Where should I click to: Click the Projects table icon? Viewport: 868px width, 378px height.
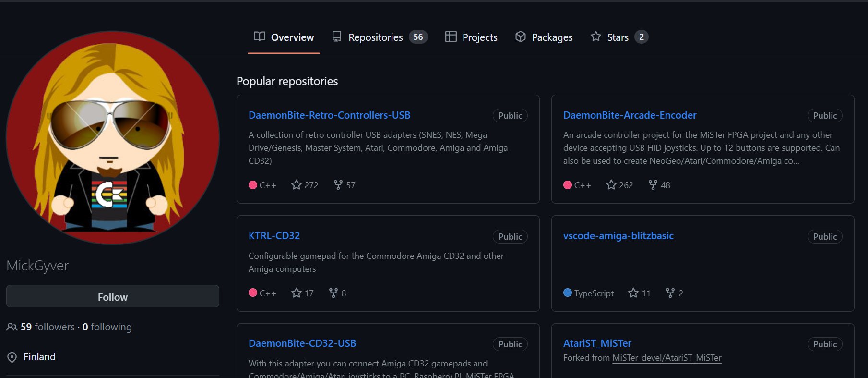[x=451, y=37]
